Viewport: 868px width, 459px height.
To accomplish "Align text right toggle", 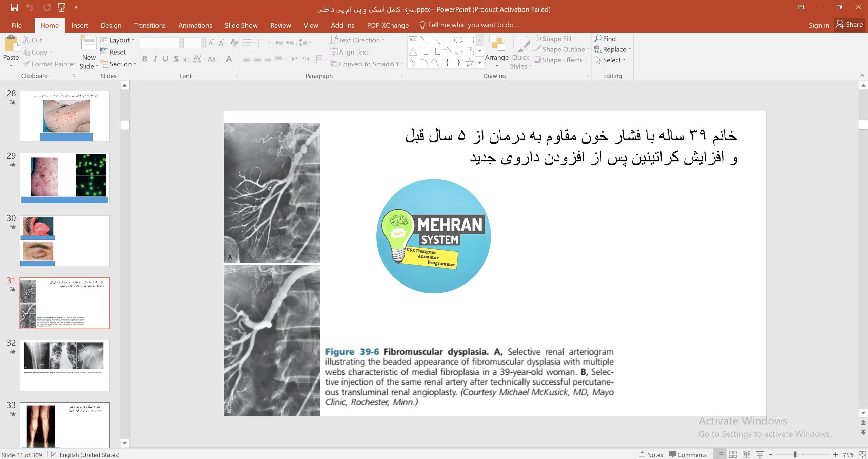I will [x=268, y=59].
